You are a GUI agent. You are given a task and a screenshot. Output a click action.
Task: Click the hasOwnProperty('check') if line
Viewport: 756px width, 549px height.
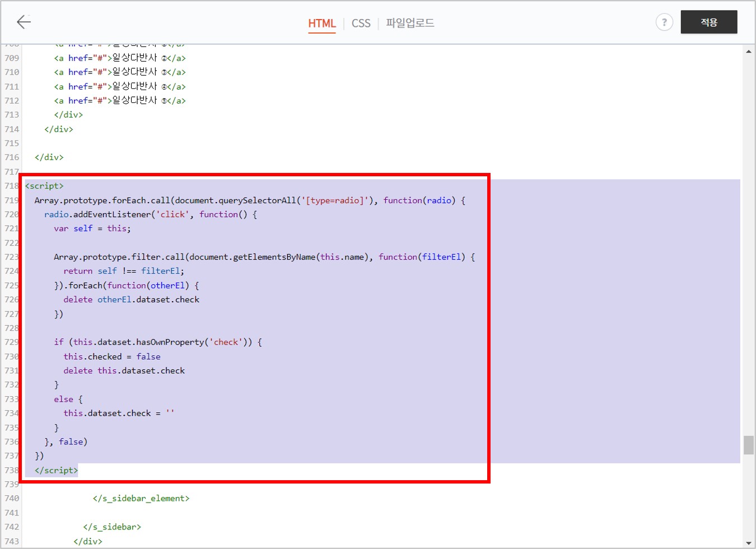click(x=158, y=342)
